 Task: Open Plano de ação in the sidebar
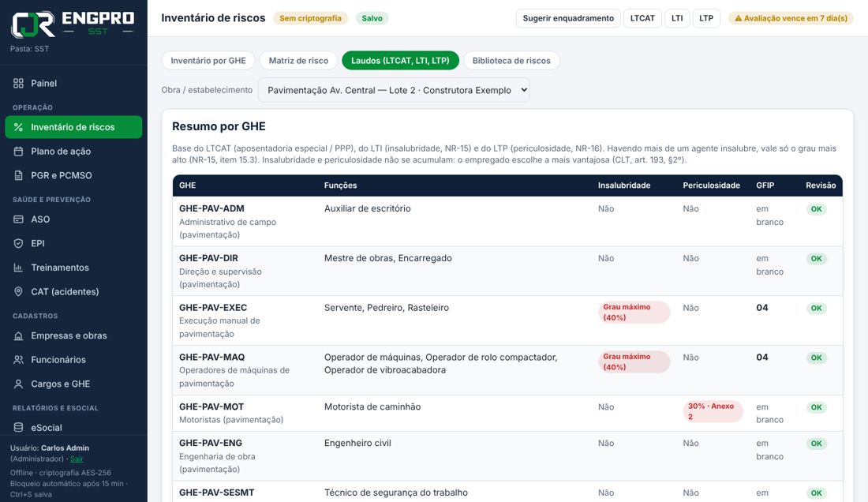pos(73,151)
